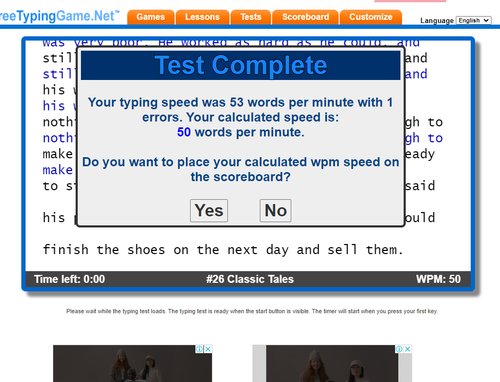This screenshot has width=500, height=382.
Task: Open the Customize tab
Action: click(371, 17)
